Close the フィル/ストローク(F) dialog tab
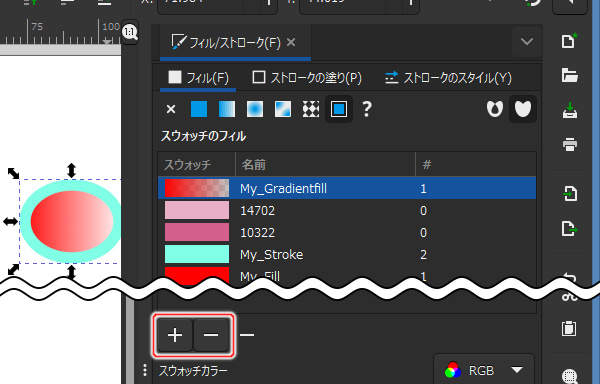Screen dimensions: 600x384 click(x=291, y=42)
